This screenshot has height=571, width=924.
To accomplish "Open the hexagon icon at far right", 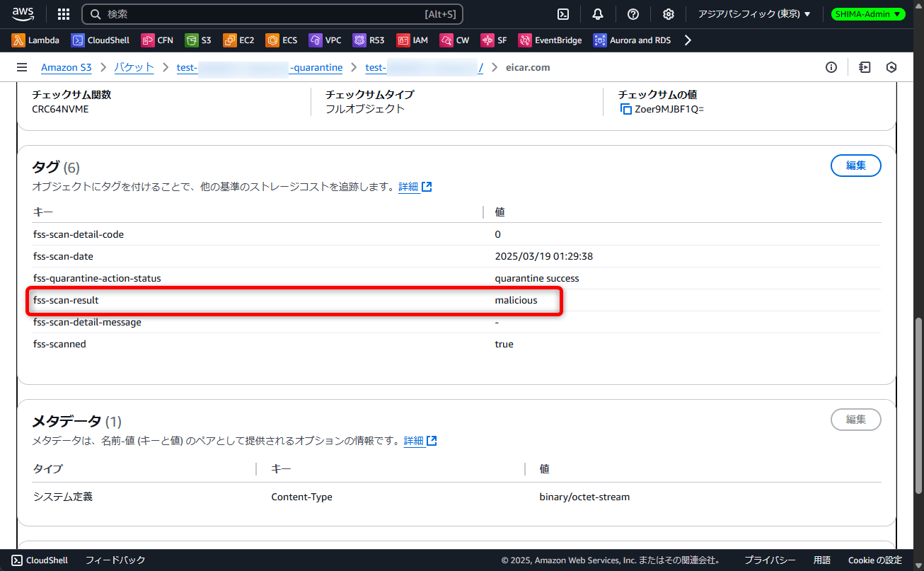I will coord(891,67).
